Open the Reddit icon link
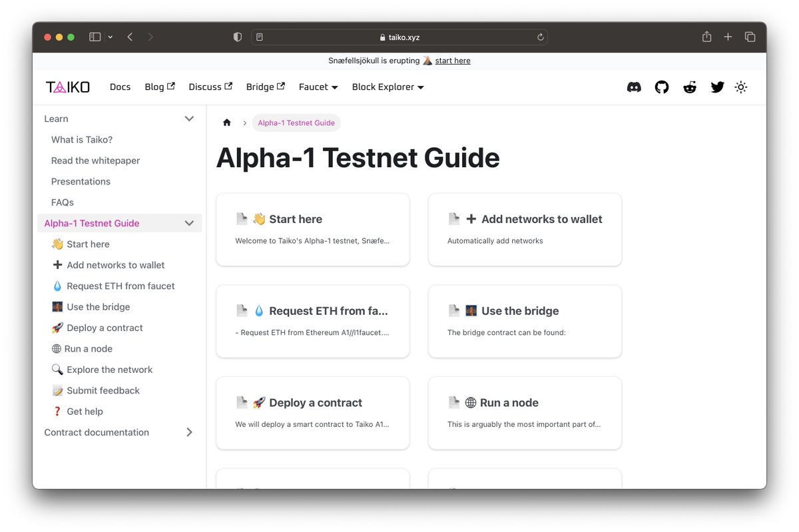The image size is (799, 532). pos(690,87)
